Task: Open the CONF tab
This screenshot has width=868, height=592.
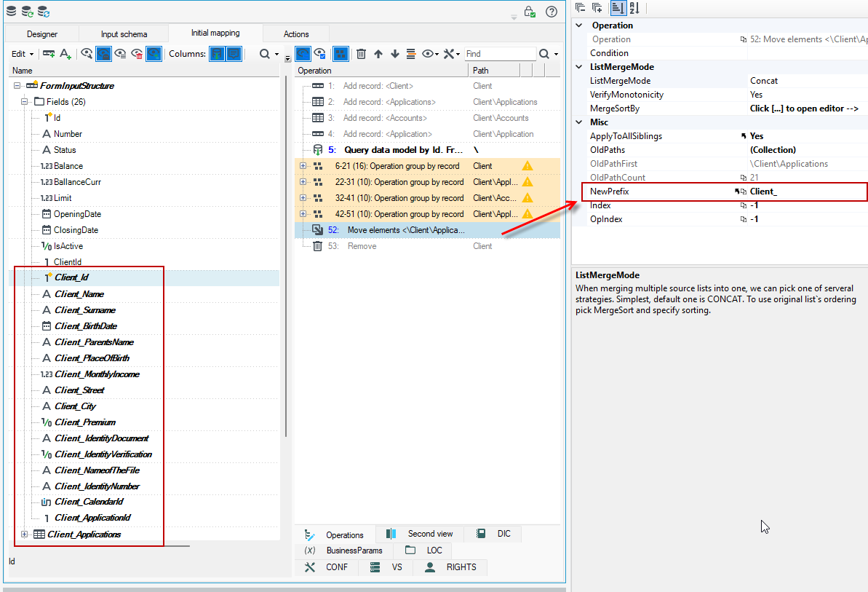Action: click(327, 567)
